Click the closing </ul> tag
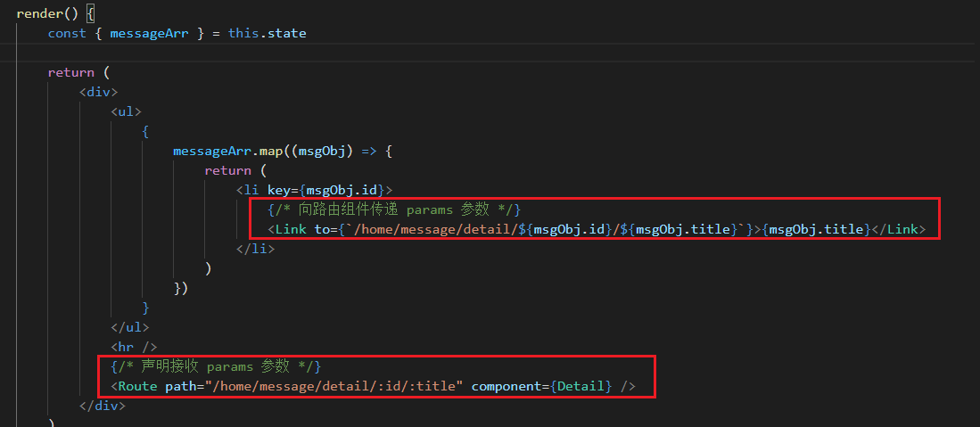Viewport: 980px width, 427px height. 130,327
